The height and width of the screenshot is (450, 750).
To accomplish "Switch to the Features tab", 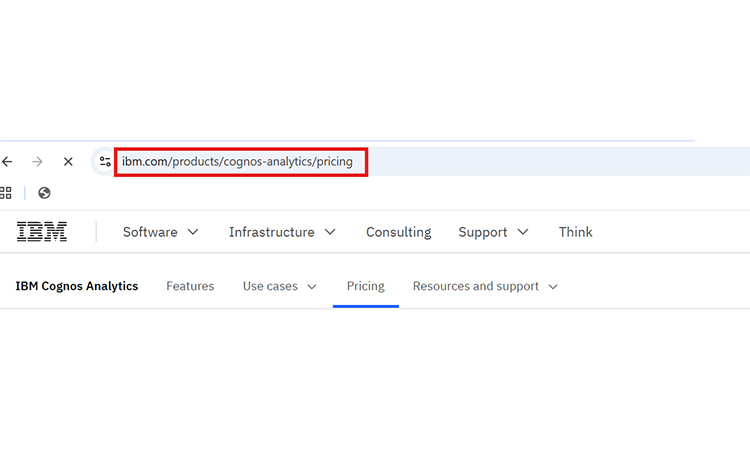I will (x=190, y=286).
